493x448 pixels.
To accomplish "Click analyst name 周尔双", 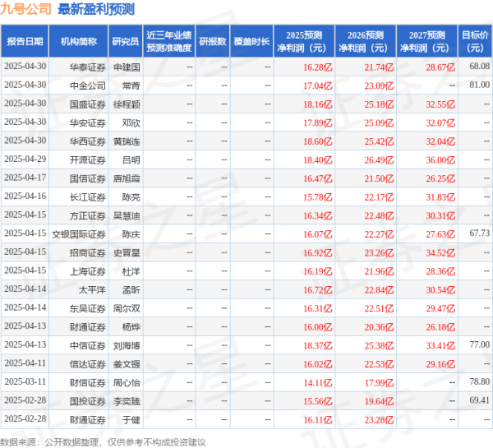I will click(x=127, y=308).
